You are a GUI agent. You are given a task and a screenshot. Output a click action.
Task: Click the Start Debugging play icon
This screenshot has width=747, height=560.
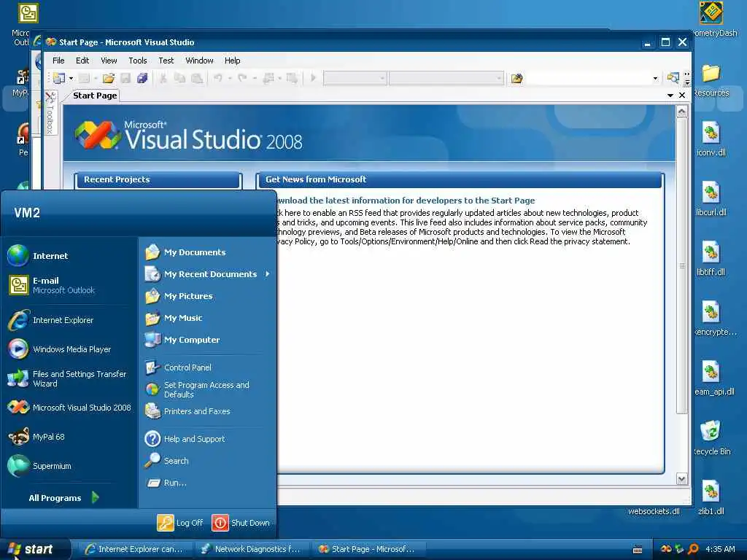click(x=313, y=77)
